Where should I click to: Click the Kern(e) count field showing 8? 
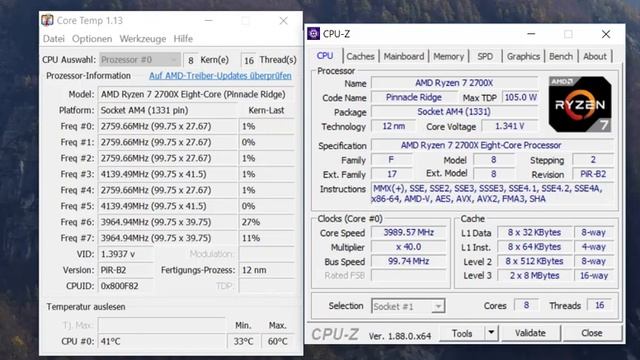190,60
